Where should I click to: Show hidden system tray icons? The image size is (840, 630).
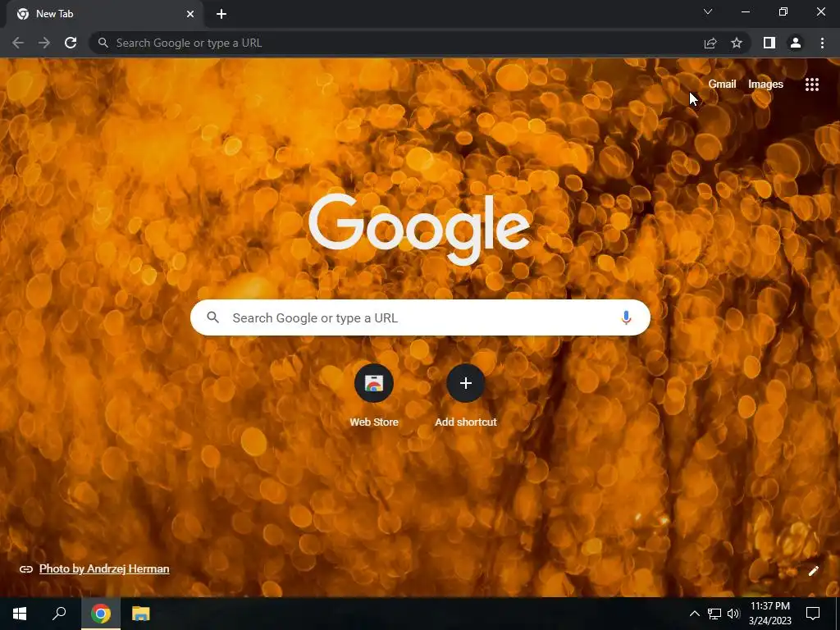coord(694,614)
